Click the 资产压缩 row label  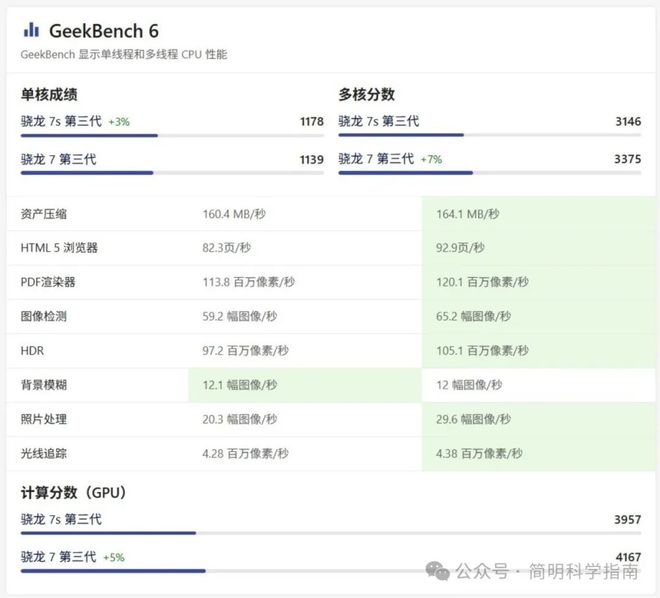44,214
